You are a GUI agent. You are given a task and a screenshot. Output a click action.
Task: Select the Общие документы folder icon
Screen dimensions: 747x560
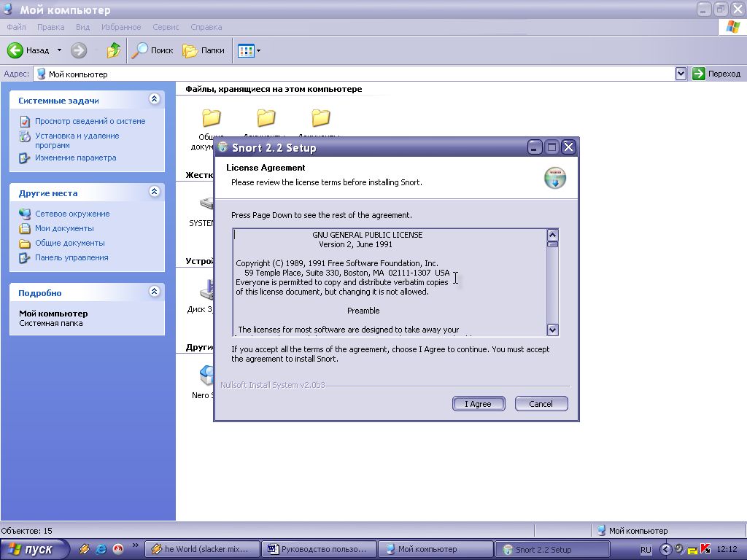[x=211, y=117]
